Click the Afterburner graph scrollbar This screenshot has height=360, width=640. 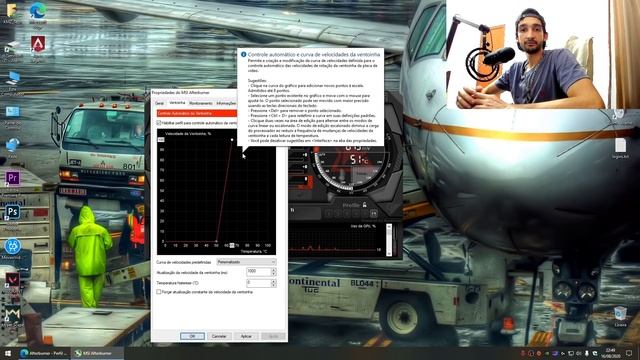[389, 240]
